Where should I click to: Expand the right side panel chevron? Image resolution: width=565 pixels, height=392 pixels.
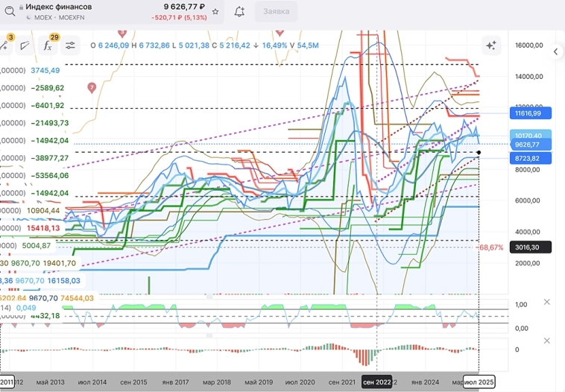(x=555, y=52)
